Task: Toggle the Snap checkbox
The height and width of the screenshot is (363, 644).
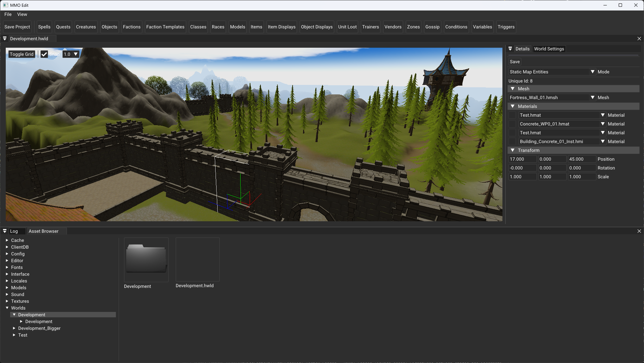Action: click(44, 54)
